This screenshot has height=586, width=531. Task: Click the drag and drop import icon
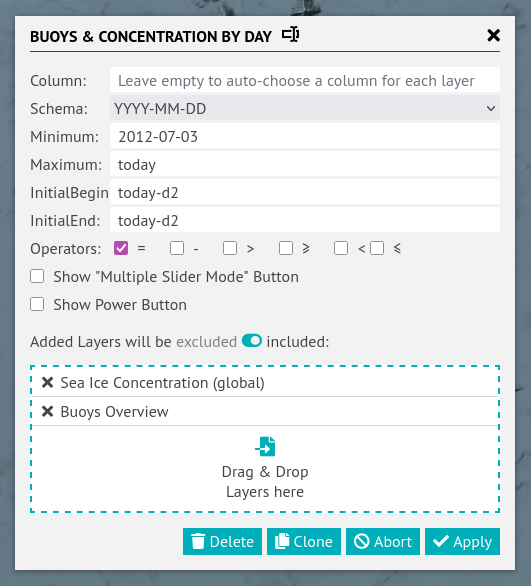coord(265,446)
